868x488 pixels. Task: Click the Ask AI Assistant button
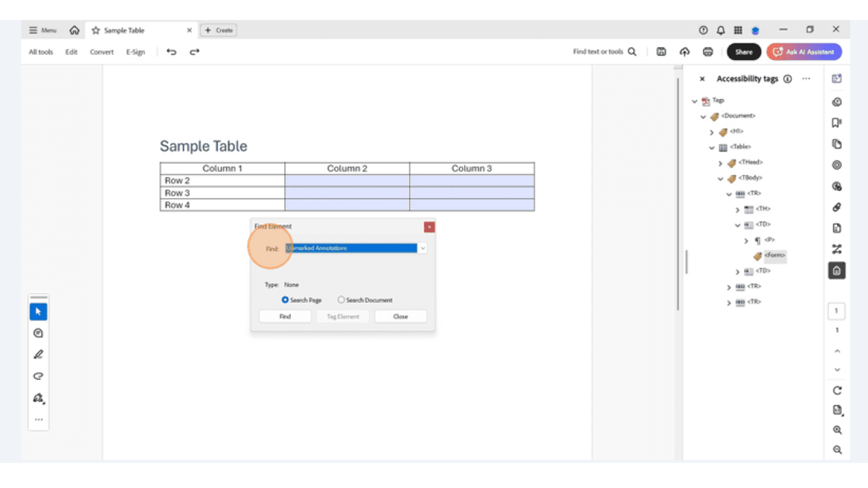804,51
